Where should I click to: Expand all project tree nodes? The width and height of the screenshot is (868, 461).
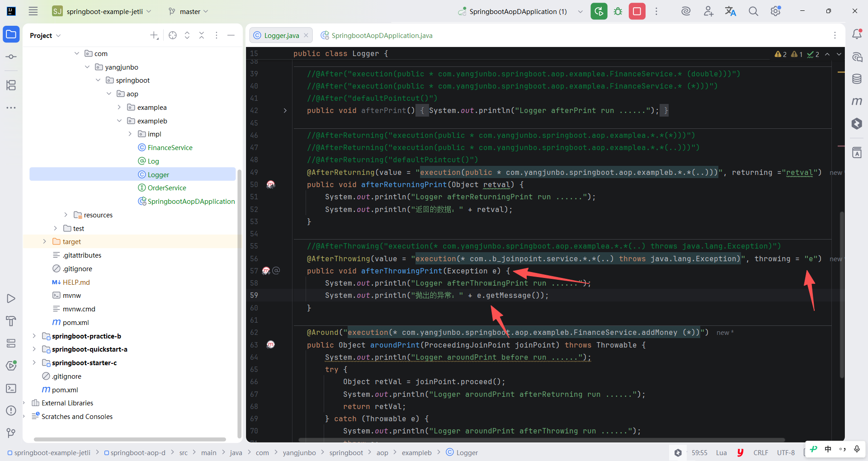[187, 35]
